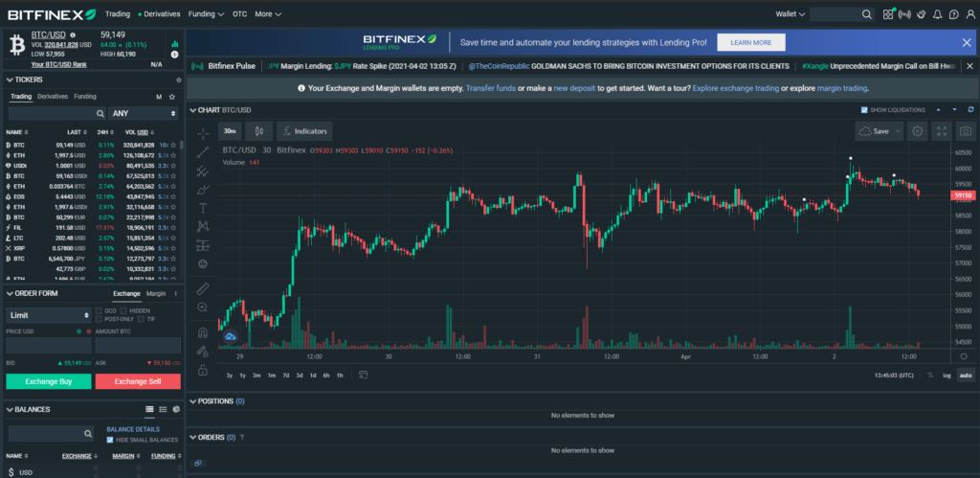The image size is (980, 478).
Task: Open the apps grid icon in header
Action: (x=888, y=13)
